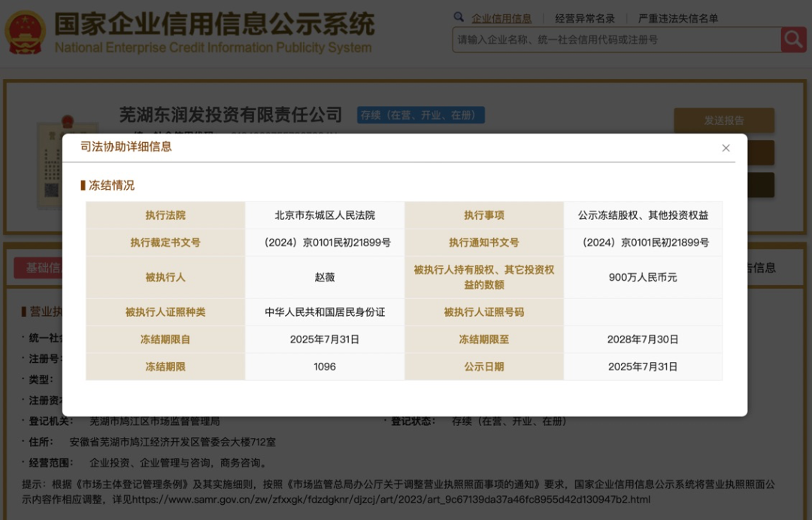Click the national emblem logo
812x520 pixels.
25,32
